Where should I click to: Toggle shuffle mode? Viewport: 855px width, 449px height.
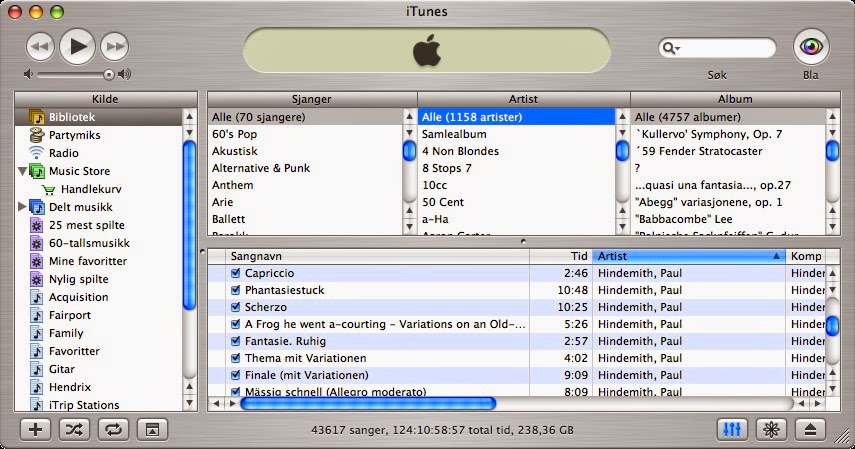coord(74,430)
